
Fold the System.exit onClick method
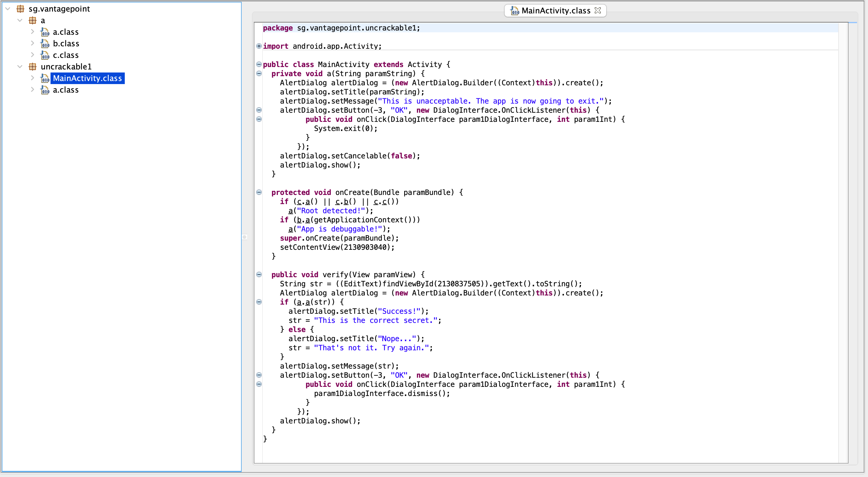pyautogui.click(x=259, y=119)
